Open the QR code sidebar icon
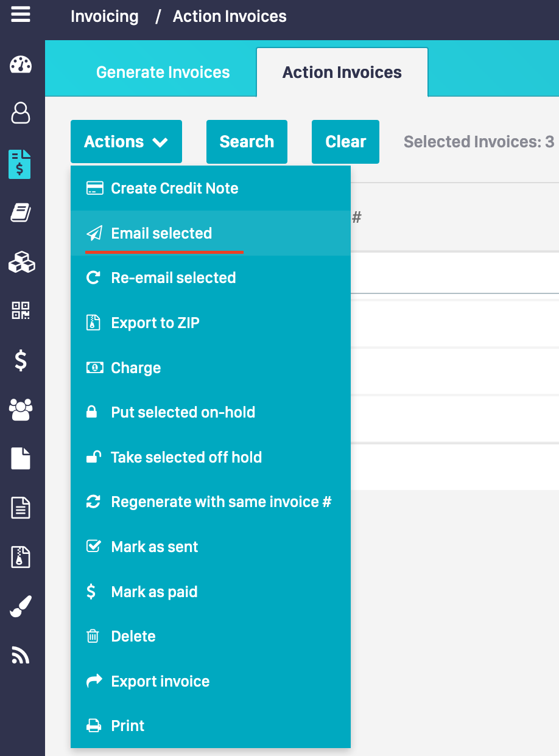The height and width of the screenshot is (756, 559). 21,311
